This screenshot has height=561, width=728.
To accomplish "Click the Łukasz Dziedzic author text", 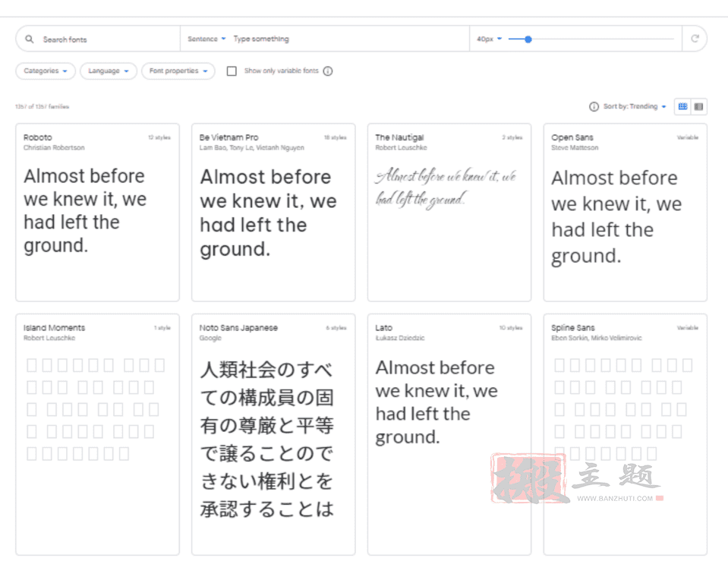I will coord(400,338).
